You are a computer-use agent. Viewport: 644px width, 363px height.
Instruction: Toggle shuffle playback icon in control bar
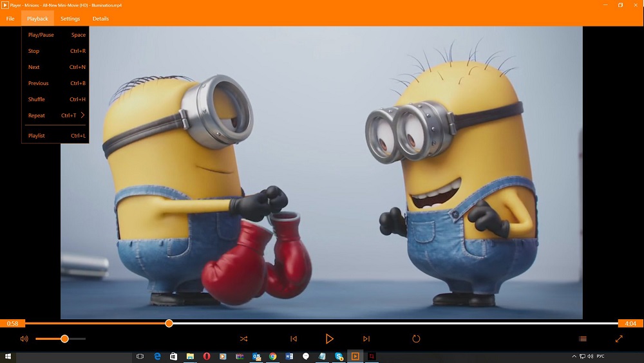click(243, 339)
